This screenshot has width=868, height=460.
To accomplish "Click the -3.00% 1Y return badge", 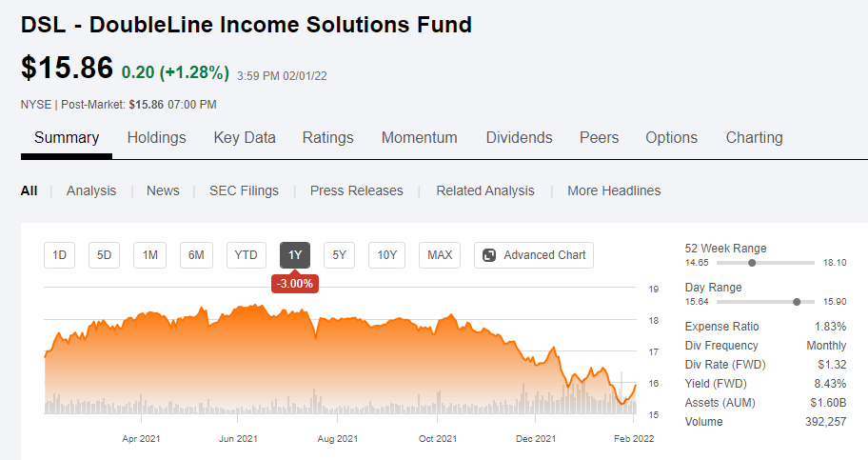I will tap(295, 283).
